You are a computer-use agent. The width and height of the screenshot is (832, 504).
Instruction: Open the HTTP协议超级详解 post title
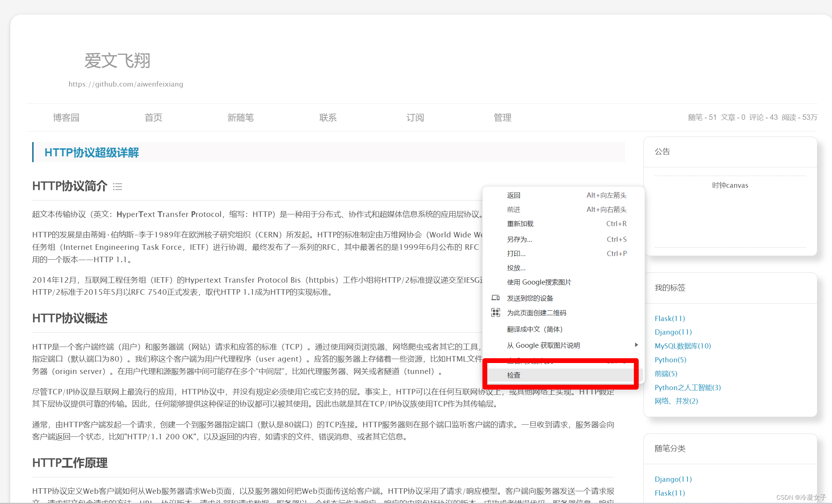click(x=92, y=152)
